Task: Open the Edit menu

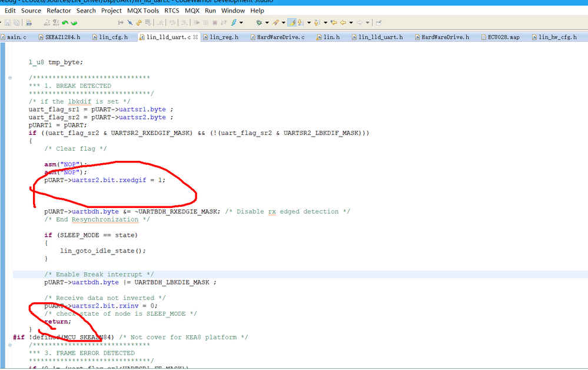Action: (10, 11)
